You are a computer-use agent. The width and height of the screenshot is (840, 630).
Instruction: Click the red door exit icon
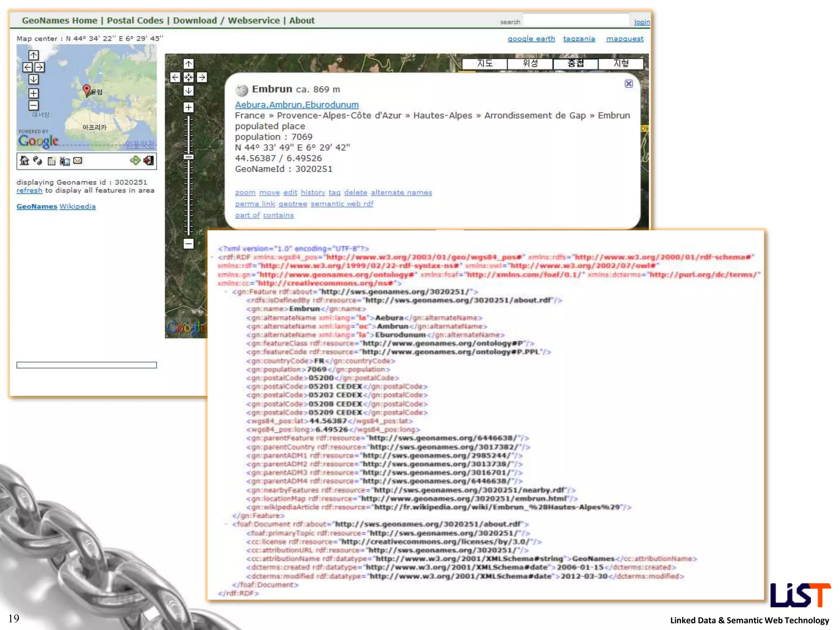click(x=149, y=160)
